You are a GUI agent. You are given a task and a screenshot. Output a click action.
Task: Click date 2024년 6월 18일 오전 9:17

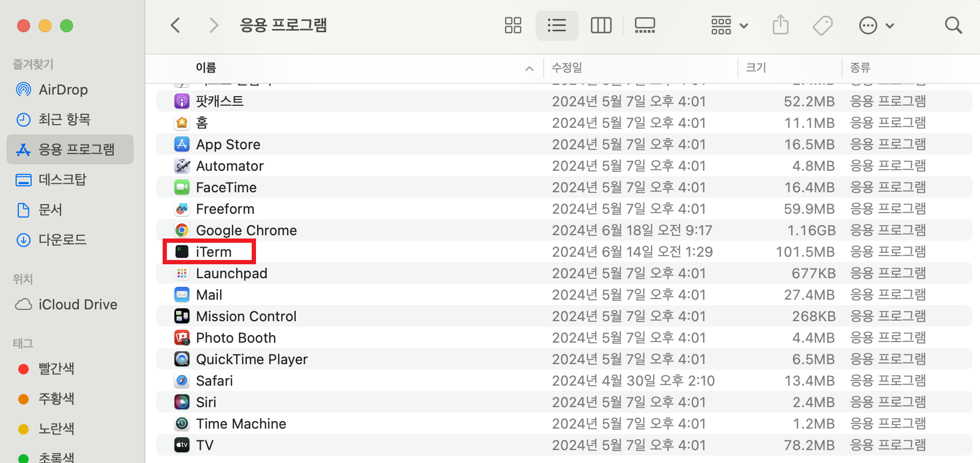(632, 230)
